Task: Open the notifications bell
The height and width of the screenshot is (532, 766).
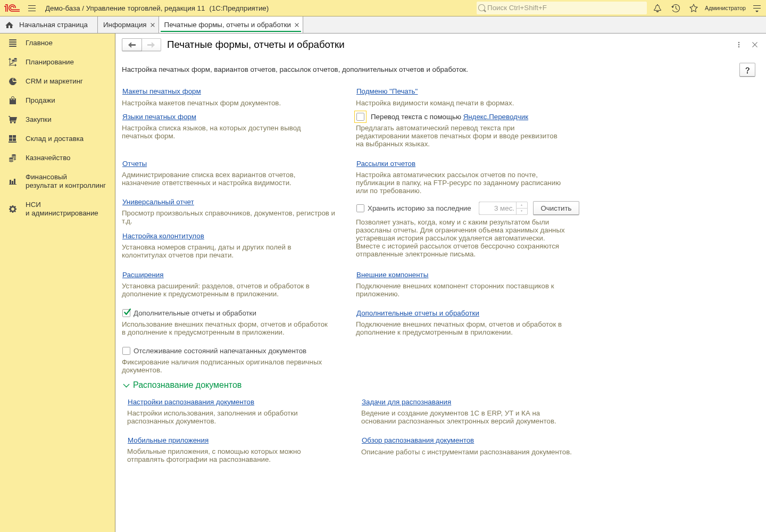Action: point(657,8)
